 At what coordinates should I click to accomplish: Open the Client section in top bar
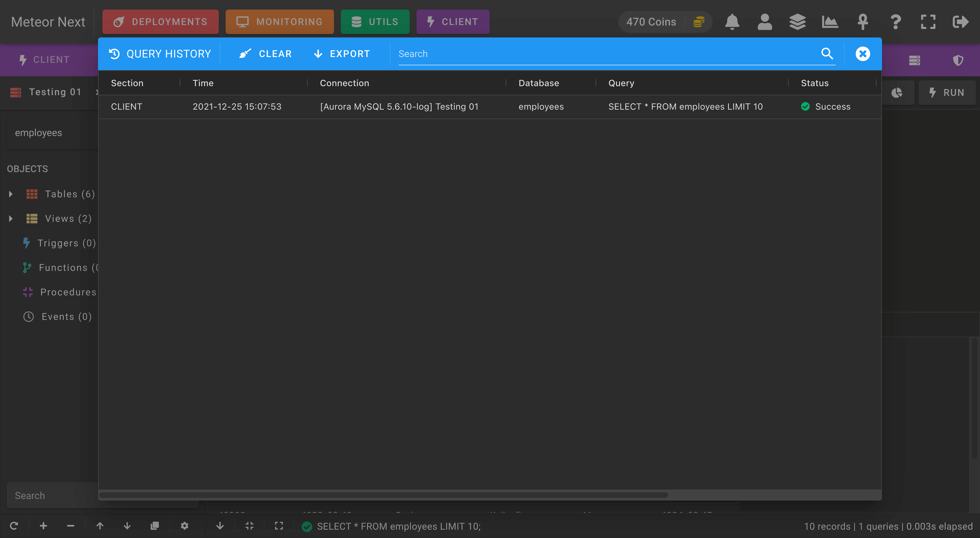453,22
